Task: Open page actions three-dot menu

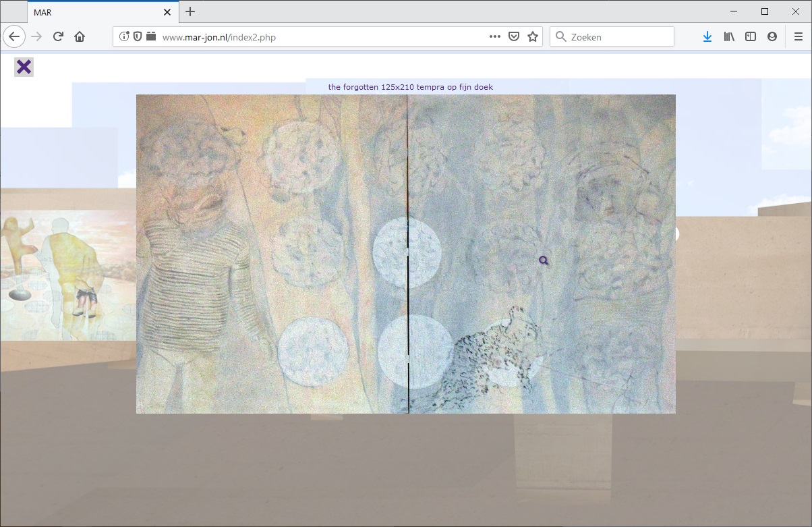Action: click(x=494, y=37)
